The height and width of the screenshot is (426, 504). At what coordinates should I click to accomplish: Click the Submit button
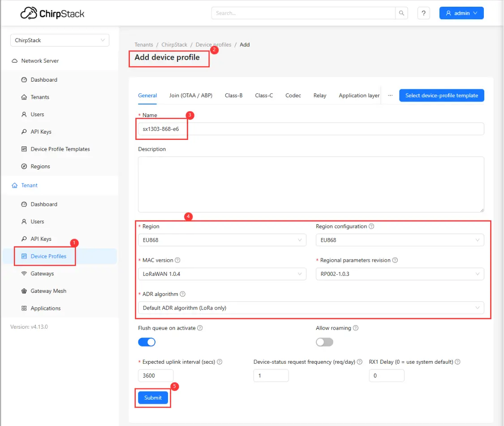point(153,398)
